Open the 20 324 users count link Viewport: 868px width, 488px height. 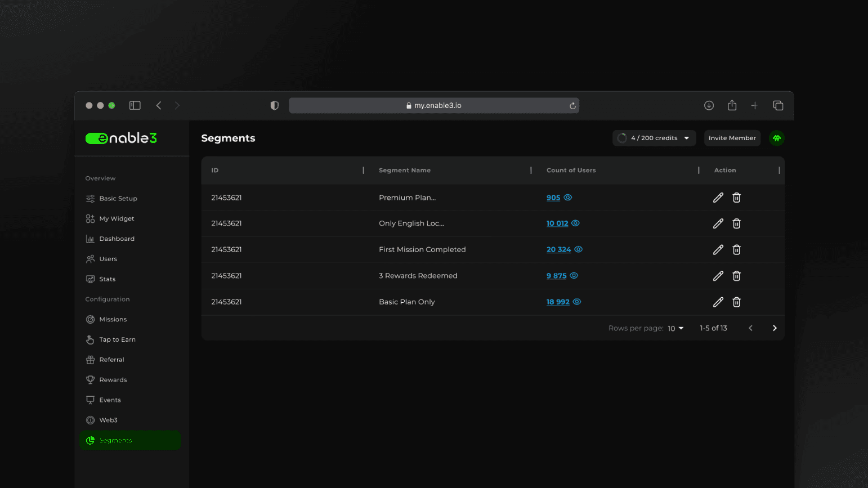pyautogui.click(x=558, y=249)
